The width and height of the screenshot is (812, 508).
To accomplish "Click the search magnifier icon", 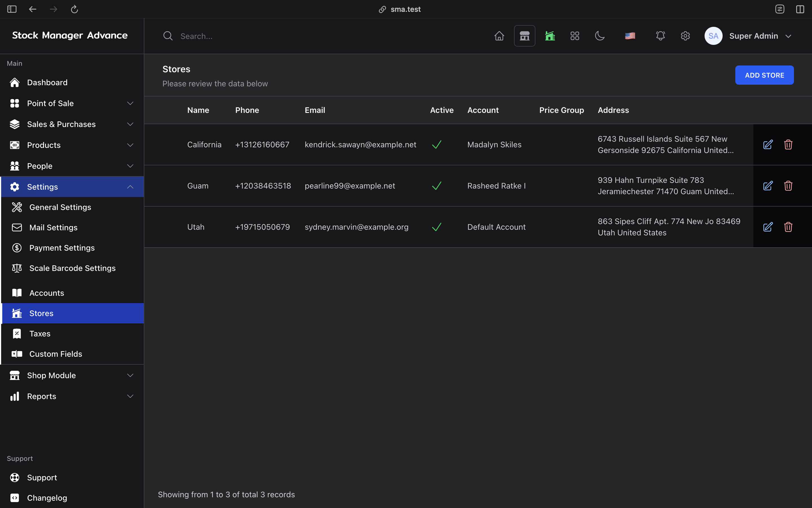I will (168, 36).
